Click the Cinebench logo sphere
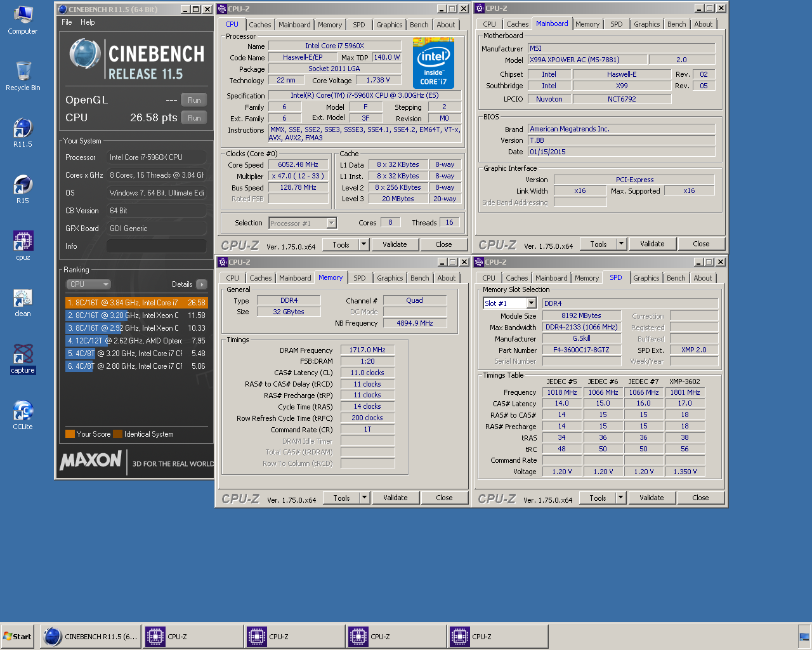 [84, 55]
